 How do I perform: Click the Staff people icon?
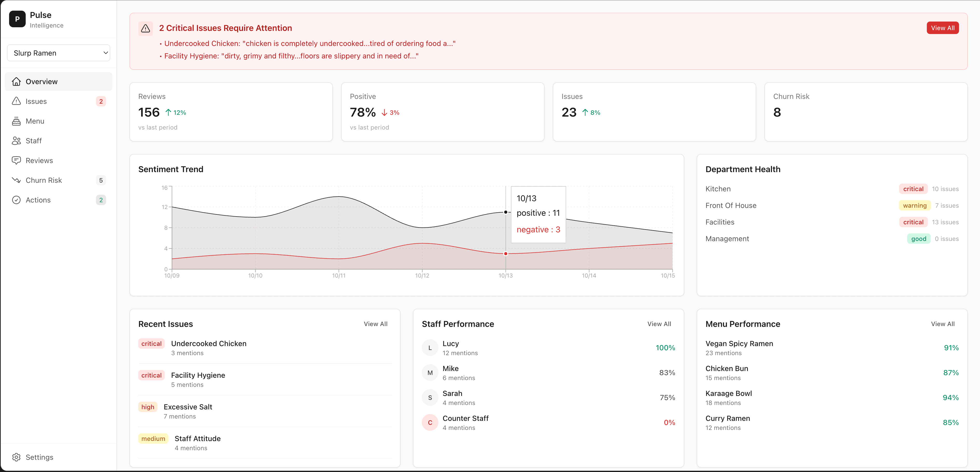pyautogui.click(x=16, y=141)
